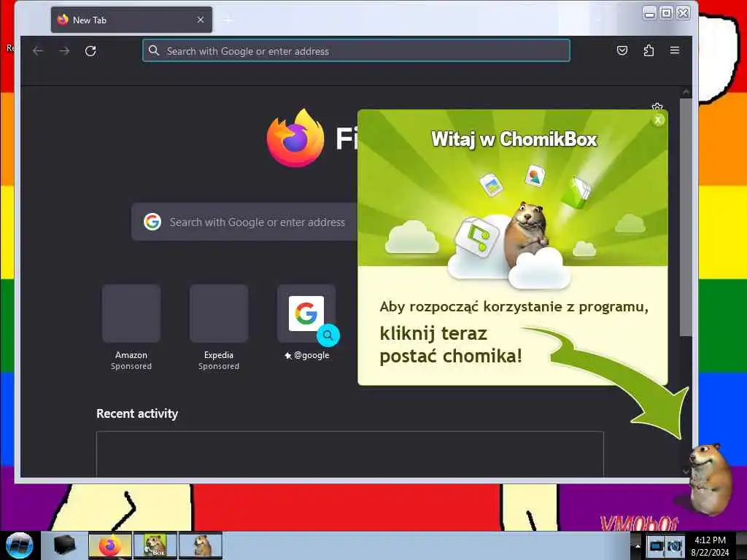The height and width of the screenshot is (560, 747).
Task: Click the Firefox window vertical scrollbar thumb
Action: (x=686, y=217)
